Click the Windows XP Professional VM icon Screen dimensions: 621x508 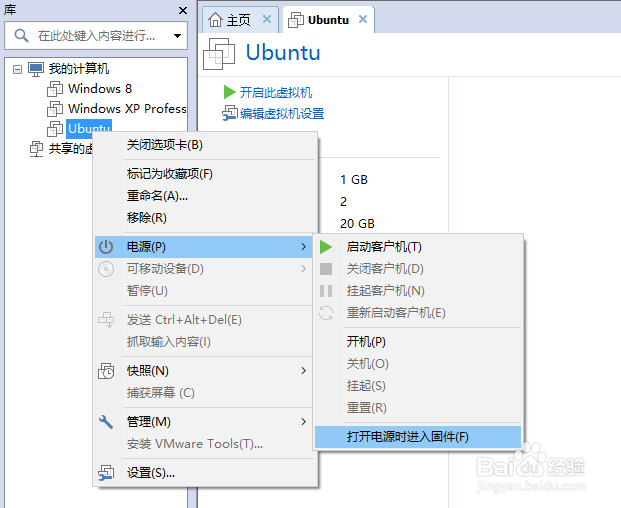55,109
